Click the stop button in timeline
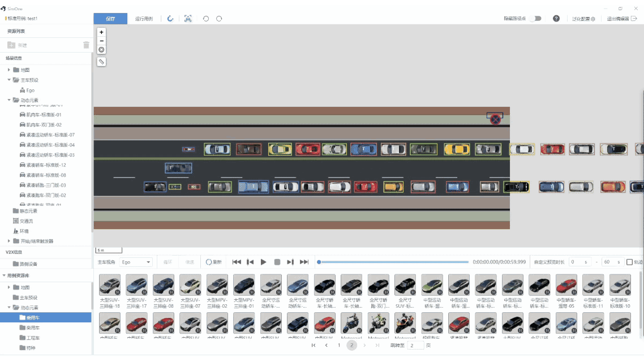 tap(277, 262)
